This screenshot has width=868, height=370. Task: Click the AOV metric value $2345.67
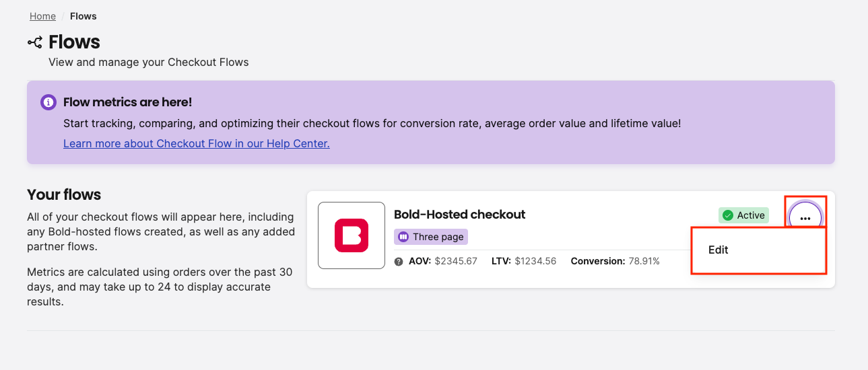point(456,261)
